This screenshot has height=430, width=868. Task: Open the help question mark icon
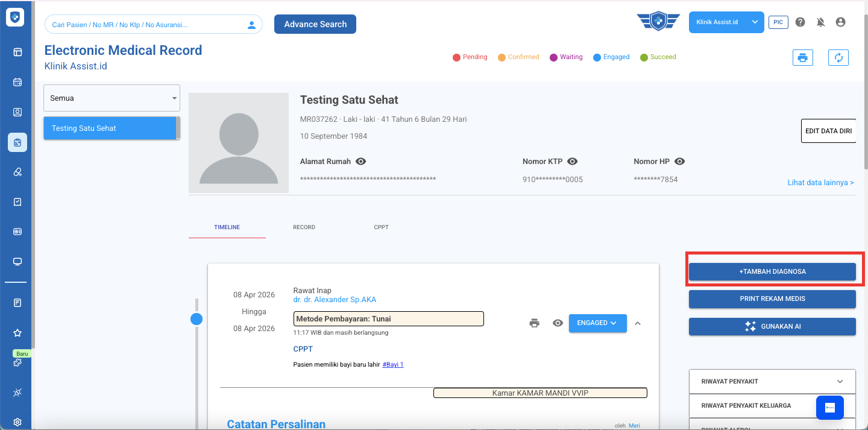(x=800, y=22)
